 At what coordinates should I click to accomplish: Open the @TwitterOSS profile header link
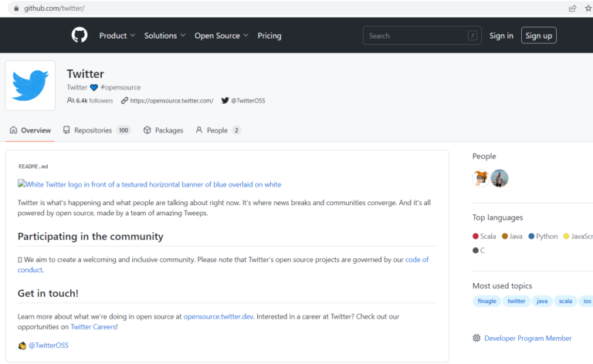coord(248,100)
